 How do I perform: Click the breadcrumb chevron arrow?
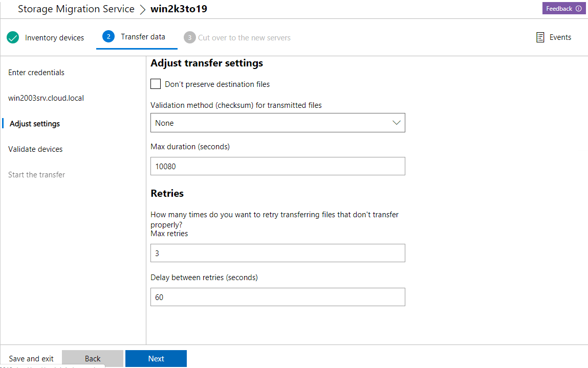[x=142, y=9]
